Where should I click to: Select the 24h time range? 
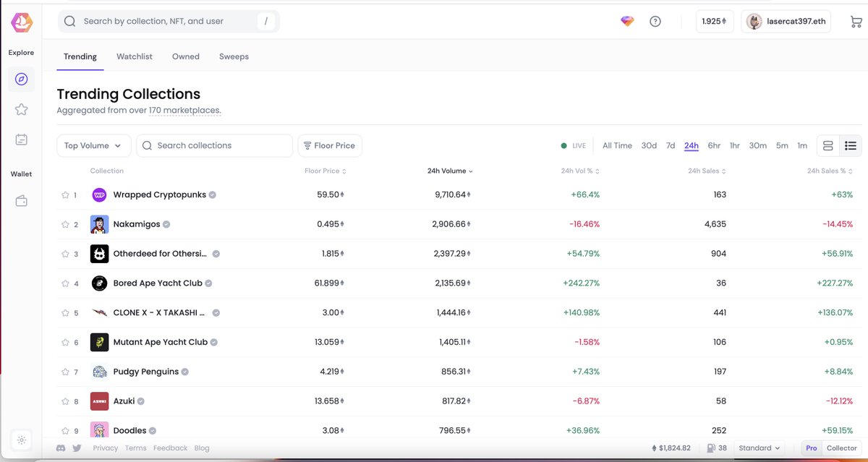[x=692, y=145]
